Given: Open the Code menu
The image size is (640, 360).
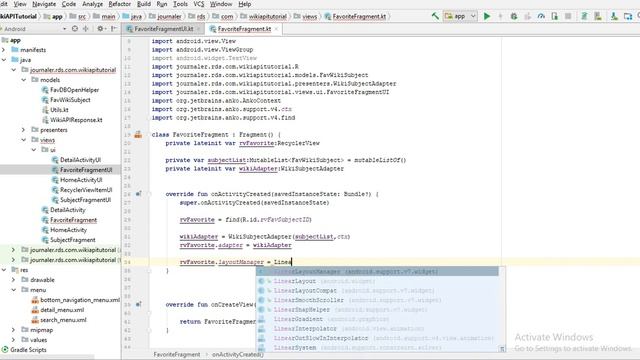Looking at the screenshot, I should click(x=69, y=4).
